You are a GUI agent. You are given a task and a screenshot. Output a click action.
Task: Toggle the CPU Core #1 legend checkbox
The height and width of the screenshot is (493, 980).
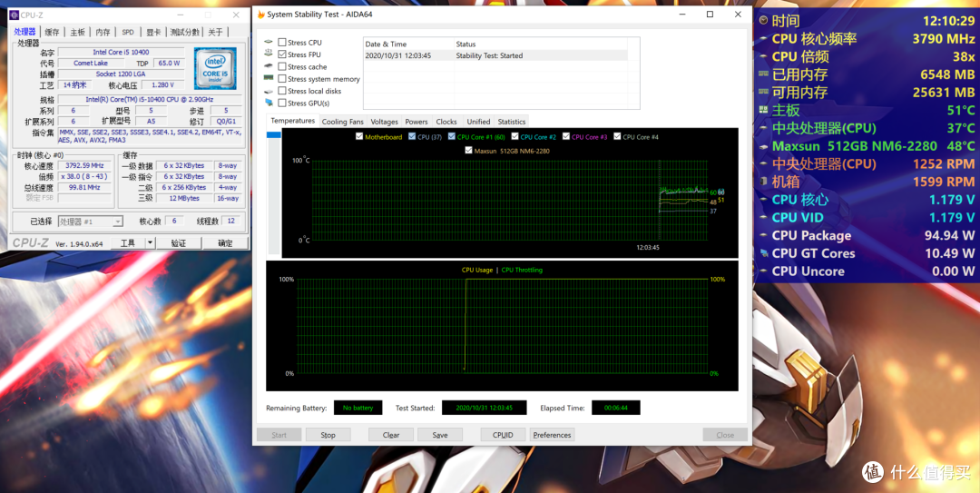pyautogui.click(x=451, y=136)
